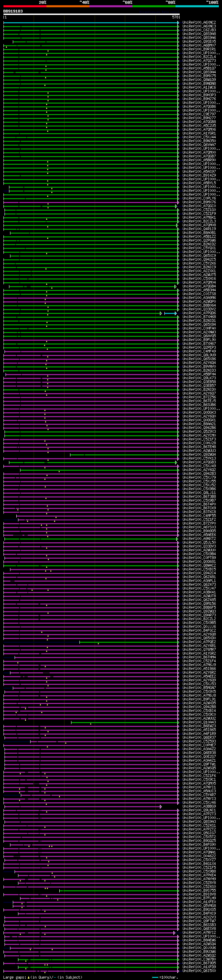
Task: Select the UniRef100_A2X2V3 label
Action: pos(199,917)
